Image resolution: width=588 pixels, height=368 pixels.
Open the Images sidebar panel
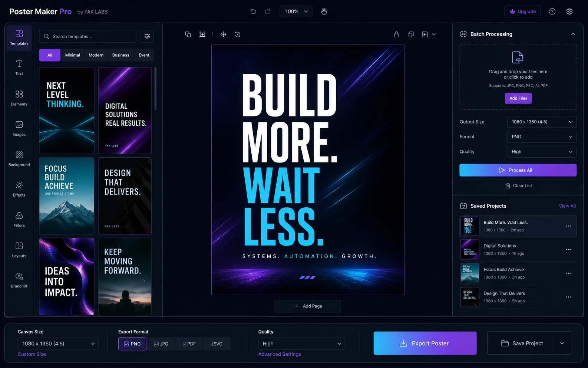(19, 128)
